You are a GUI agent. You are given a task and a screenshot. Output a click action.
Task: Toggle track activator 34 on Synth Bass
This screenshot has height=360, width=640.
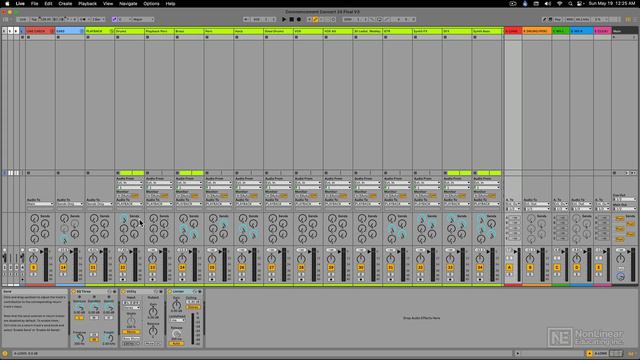tap(480, 267)
